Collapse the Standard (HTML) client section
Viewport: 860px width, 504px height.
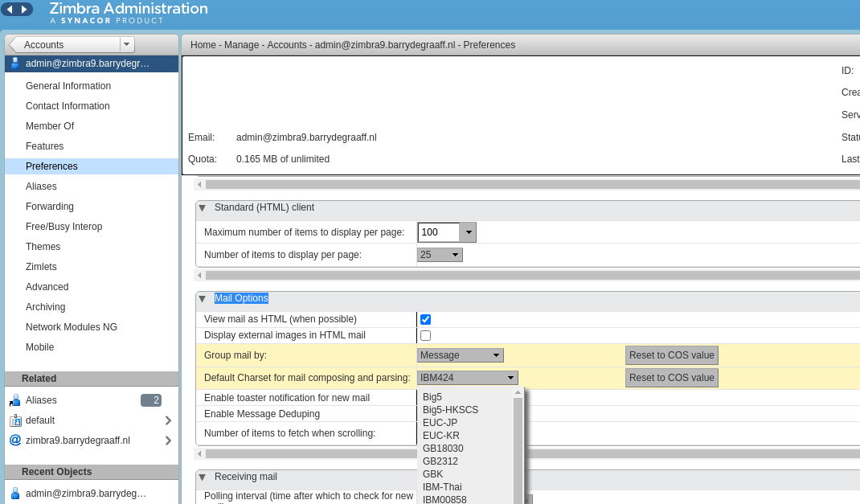click(x=203, y=208)
